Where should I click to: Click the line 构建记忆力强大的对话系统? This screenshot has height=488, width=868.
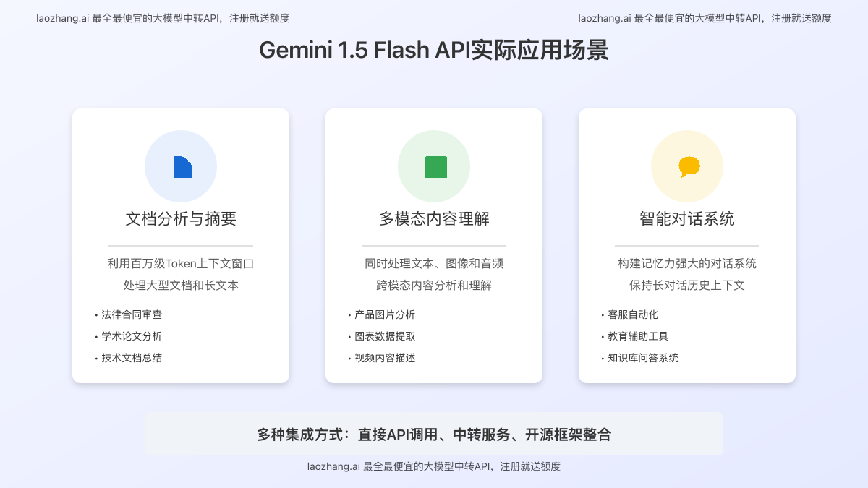(687, 264)
